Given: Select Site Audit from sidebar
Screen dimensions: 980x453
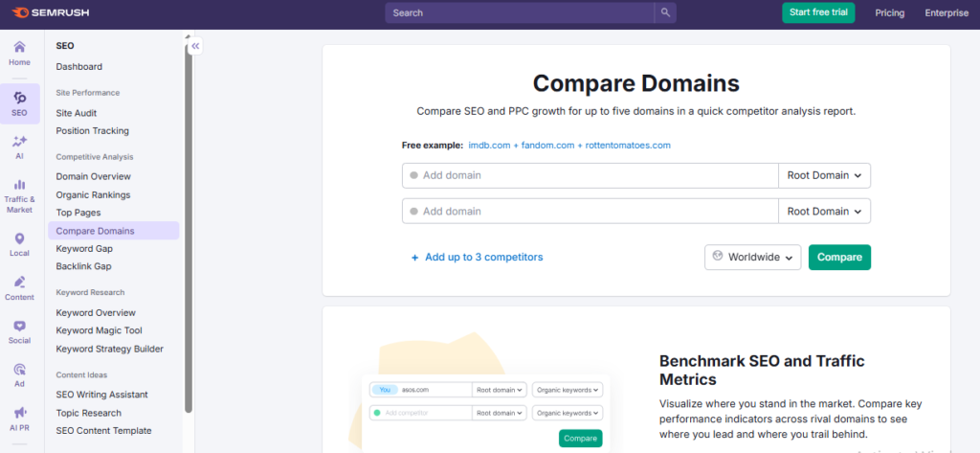Looking at the screenshot, I should (77, 113).
